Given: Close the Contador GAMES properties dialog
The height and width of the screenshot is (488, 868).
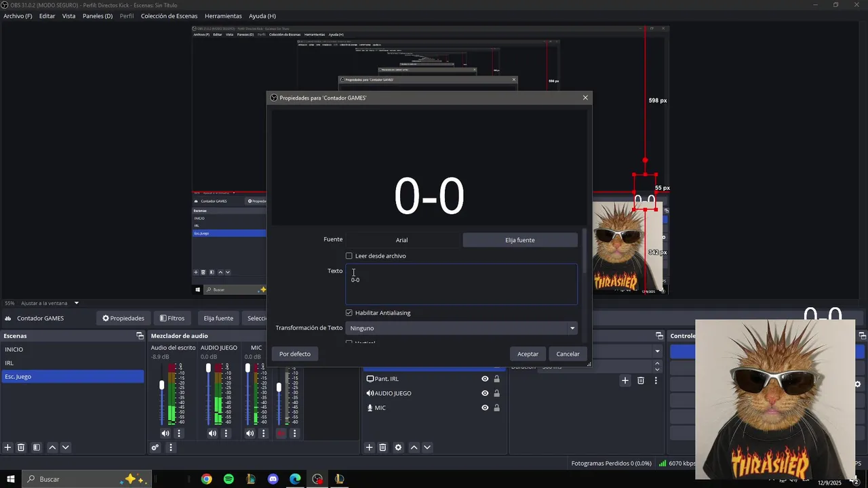Looking at the screenshot, I should (585, 98).
